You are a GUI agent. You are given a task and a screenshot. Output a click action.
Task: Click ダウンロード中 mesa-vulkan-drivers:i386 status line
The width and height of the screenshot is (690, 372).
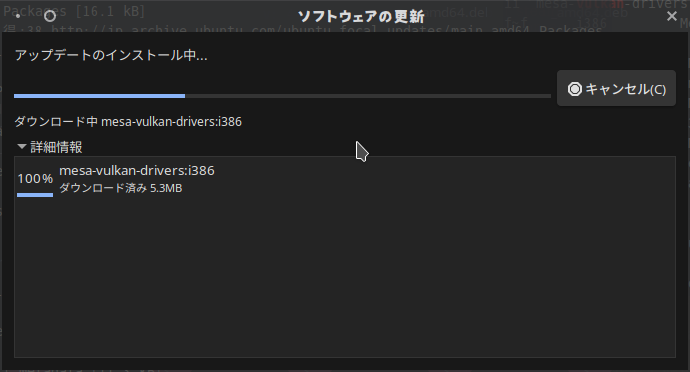[128, 122]
